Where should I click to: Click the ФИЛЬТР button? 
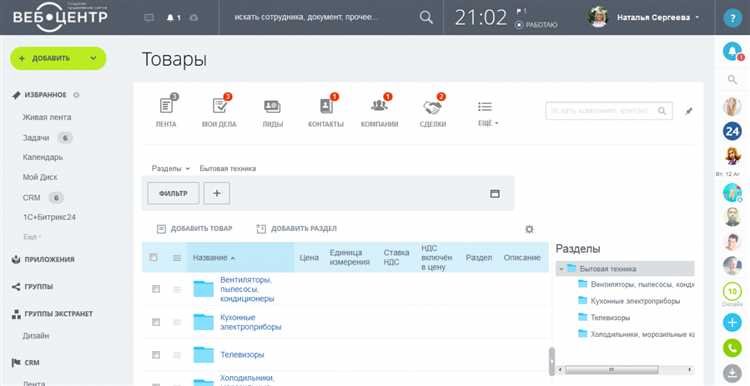click(x=173, y=193)
